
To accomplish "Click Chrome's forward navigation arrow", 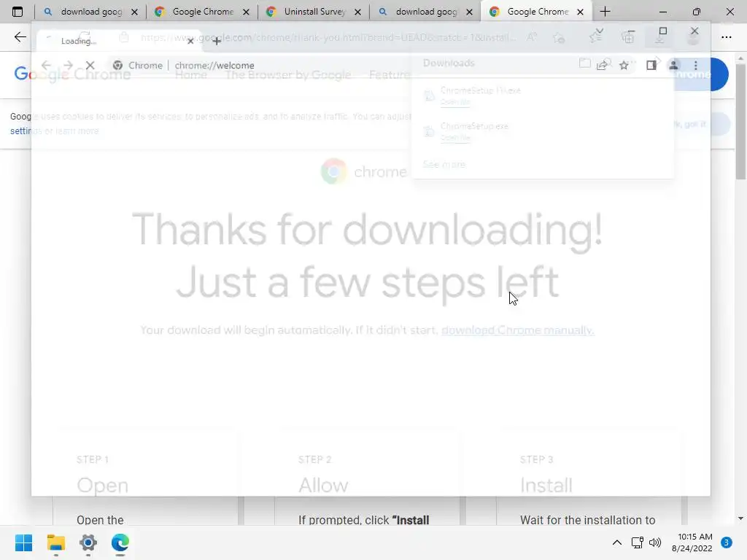I will point(68,65).
